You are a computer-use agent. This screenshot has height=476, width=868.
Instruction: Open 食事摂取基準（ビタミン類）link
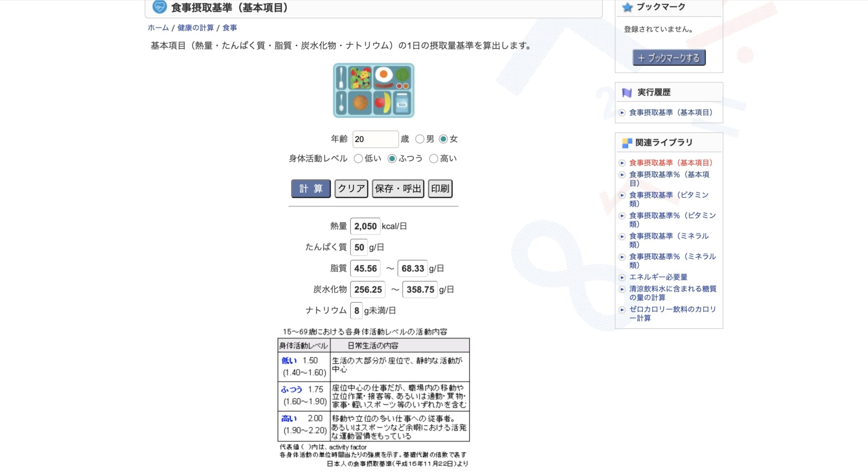(x=668, y=195)
